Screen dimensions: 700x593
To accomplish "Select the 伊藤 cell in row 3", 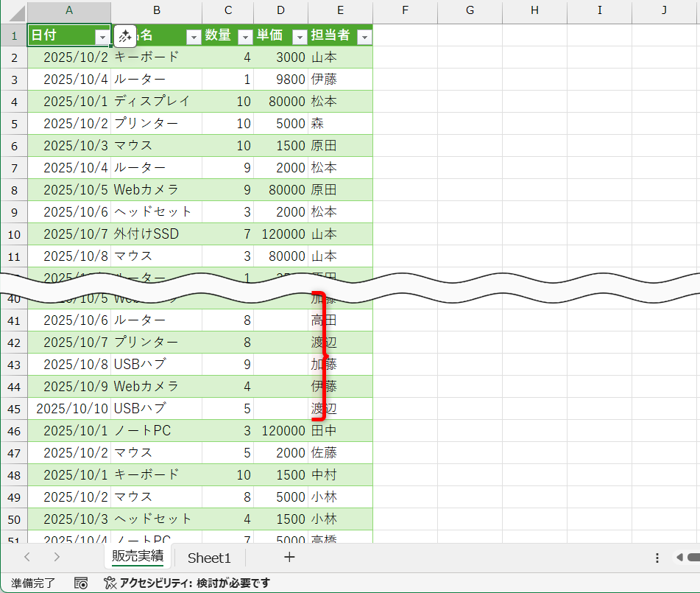I will (340, 80).
